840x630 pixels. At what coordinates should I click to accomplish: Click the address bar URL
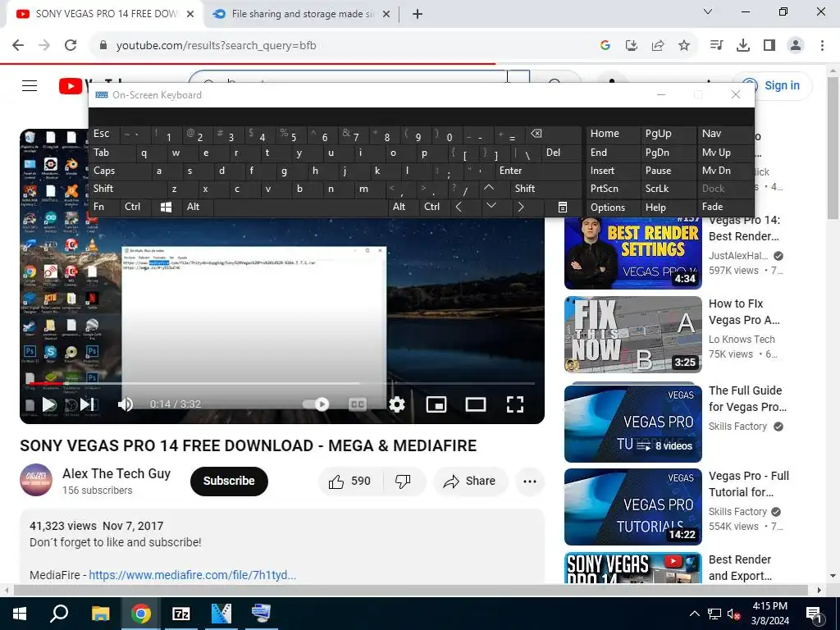216,46
